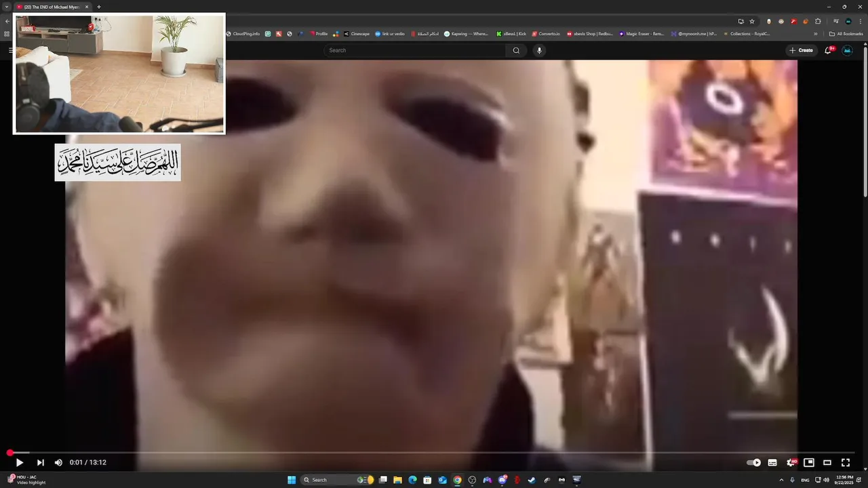This screenshot has height=488, width=868.
Task: Toggle subtitles/closed captions
Action: (772, 462)
